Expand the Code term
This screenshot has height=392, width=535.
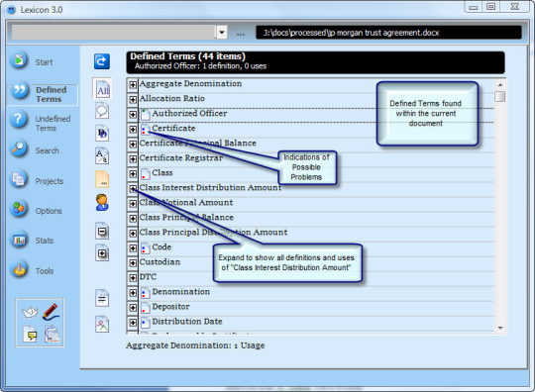point(133,248)
